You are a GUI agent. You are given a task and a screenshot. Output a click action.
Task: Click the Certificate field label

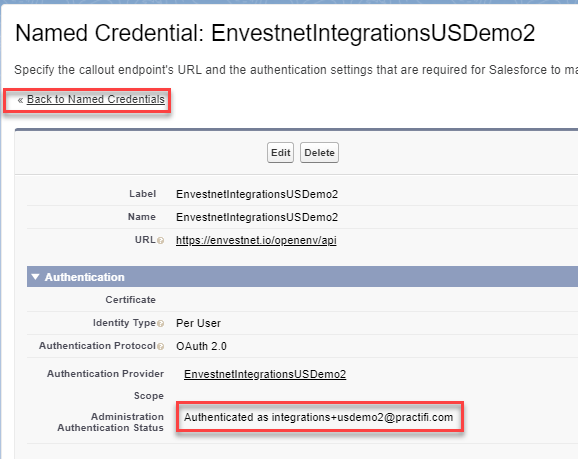130,300
